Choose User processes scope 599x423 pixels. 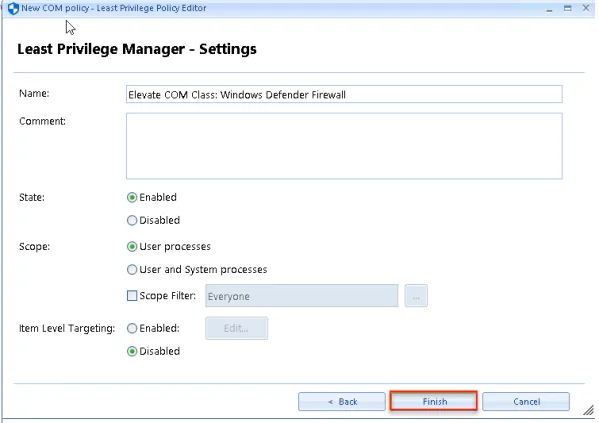pyautogui.click(x=132, y=246)
